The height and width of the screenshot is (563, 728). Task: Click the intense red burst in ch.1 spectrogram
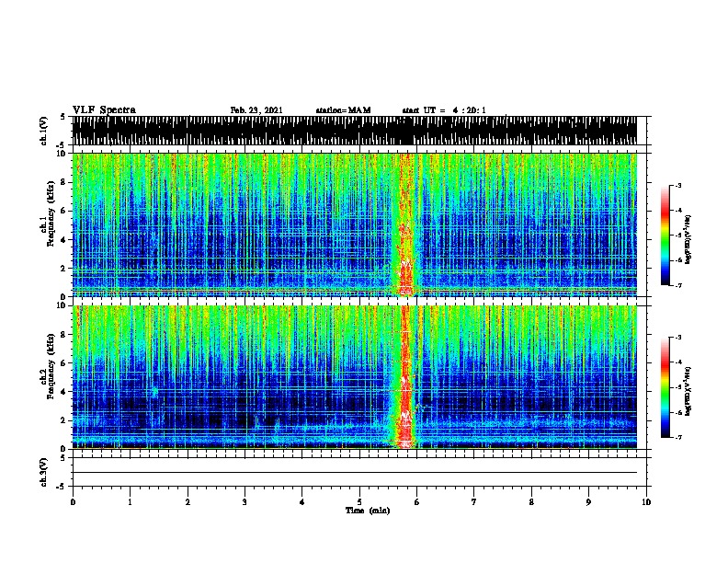tap(405, 224)
